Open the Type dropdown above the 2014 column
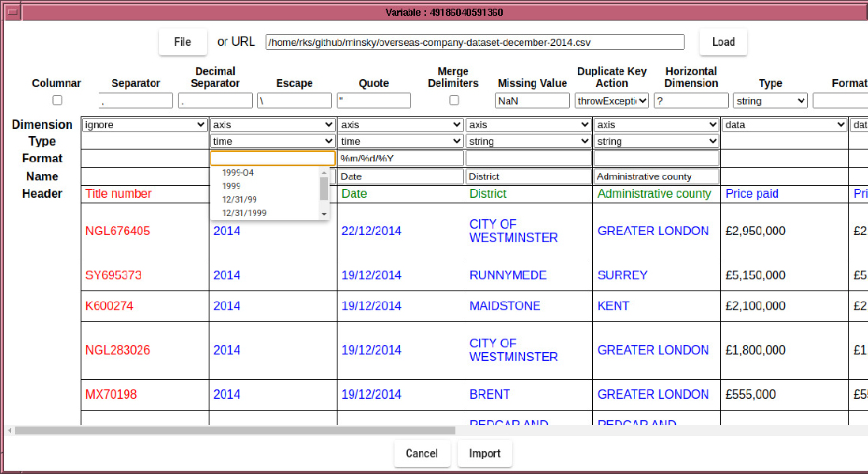The height and width of the screenshot is (474, 868). pos(273,142)
